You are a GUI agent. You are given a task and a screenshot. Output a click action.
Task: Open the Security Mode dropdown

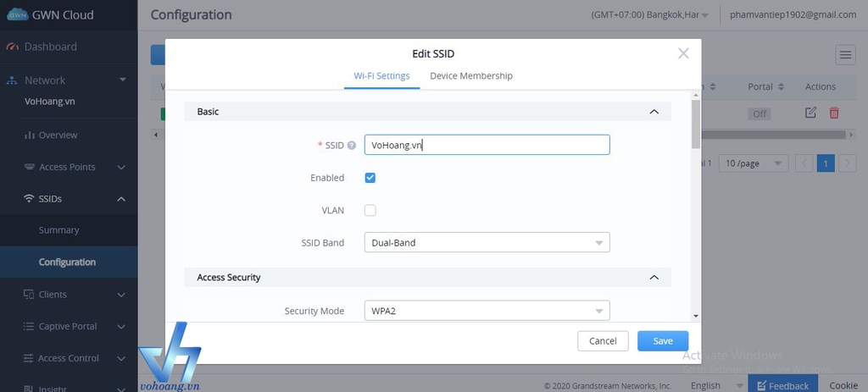click(x=487, y=311)
